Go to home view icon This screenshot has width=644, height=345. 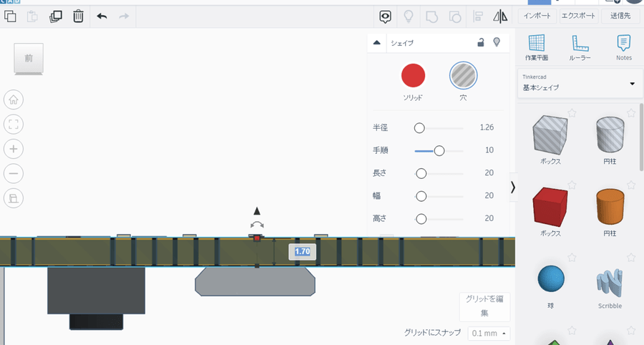(14, 99)
